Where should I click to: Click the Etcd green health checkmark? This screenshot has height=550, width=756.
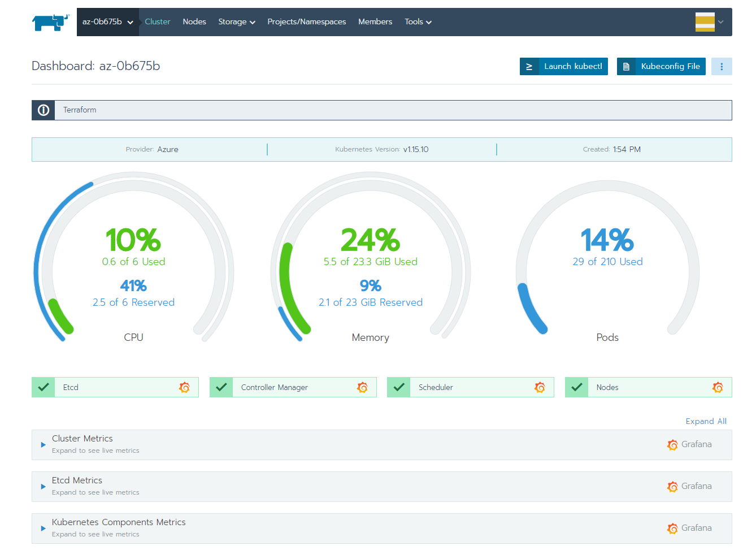[x=44, y=387]
